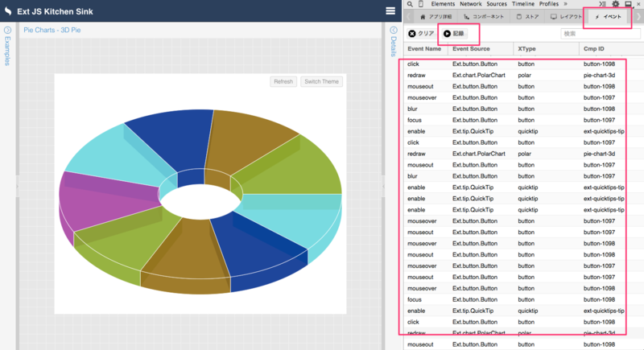This screenshot has width=644, height=350.
Task: Open the Elements panel
Action: click(443, 4)
